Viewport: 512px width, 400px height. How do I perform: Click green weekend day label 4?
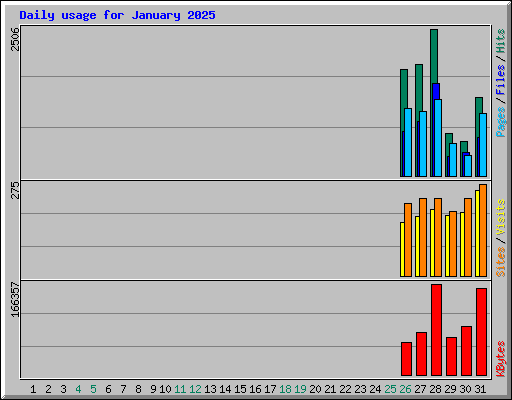point(78,389)
